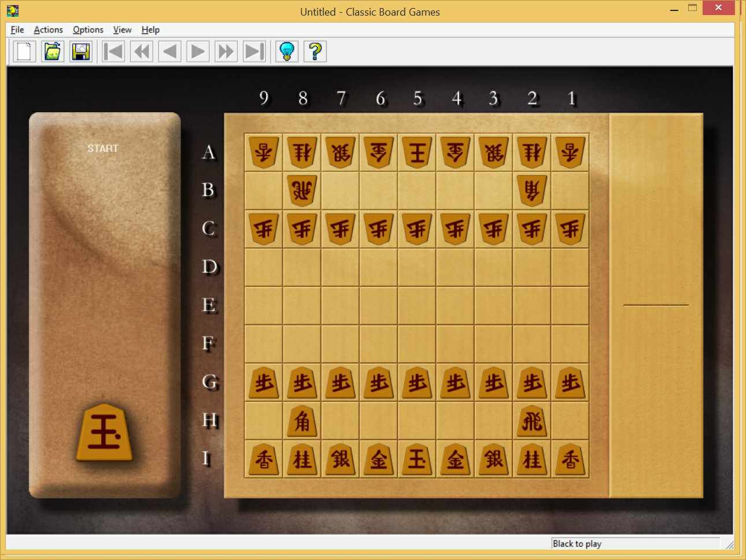The width and height of the screenshot is (746, 560).
Task: Fast-forward moves with double-right arrow
Action: (226, 51)
